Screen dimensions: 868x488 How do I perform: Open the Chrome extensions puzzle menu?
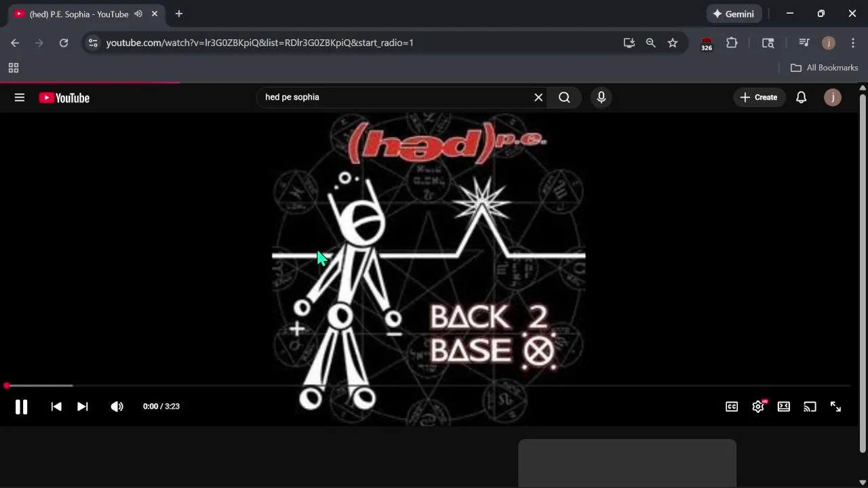(x=732, y=43)
